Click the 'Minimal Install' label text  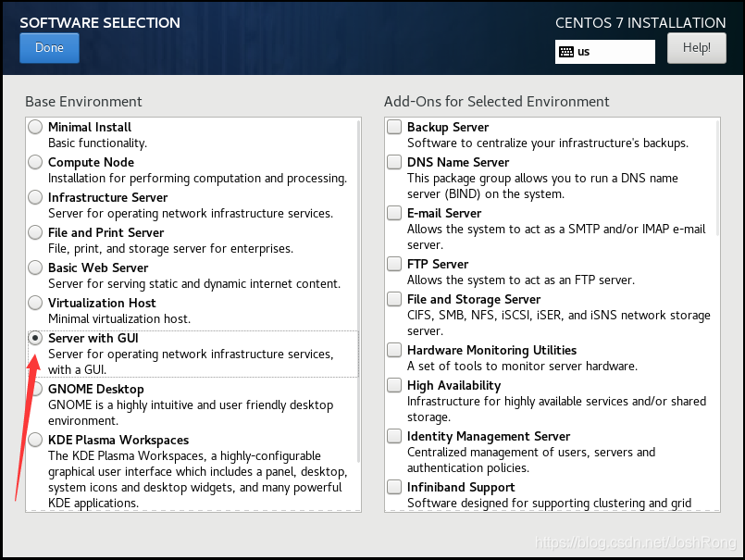click(x=90, y=127)
